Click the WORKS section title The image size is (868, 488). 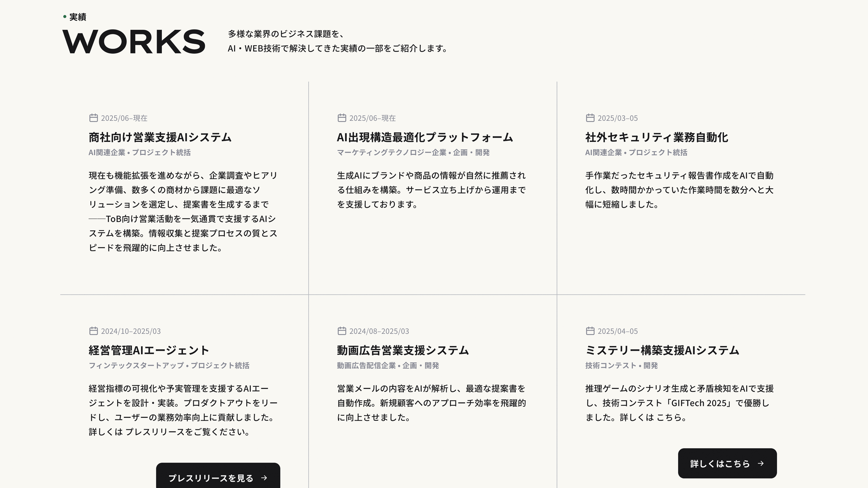[134, 42]
